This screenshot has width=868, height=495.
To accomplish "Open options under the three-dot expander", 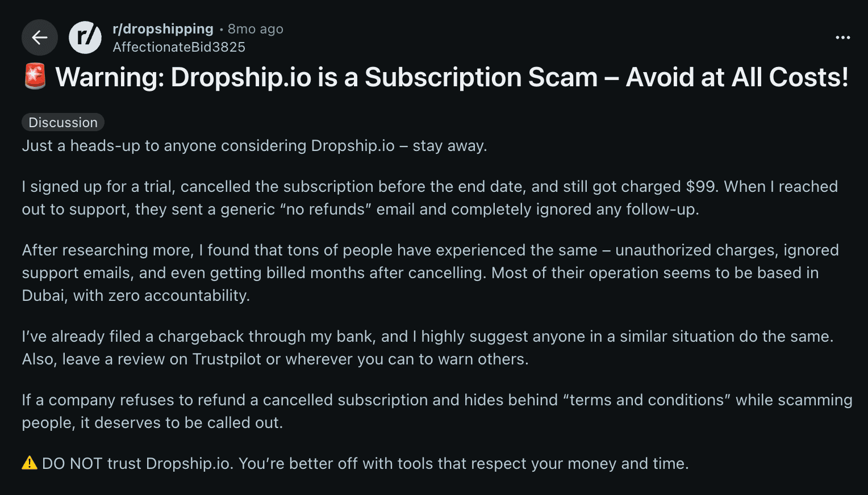I will [x=842, y=37].
